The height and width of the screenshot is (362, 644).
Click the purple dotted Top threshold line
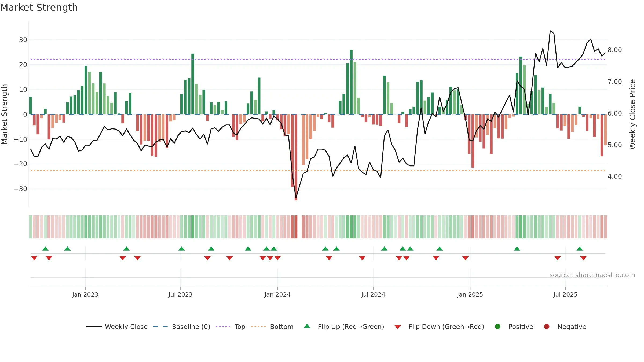[x=318, y=59]
